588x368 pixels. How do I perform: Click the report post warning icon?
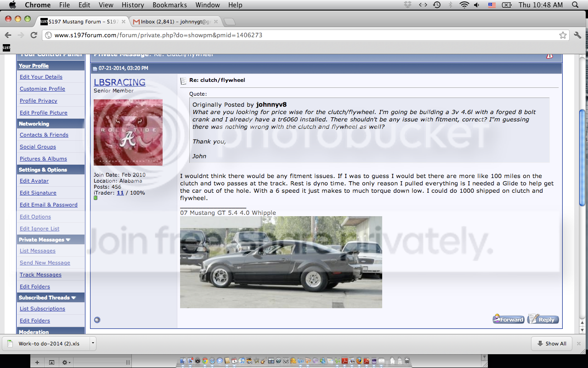click(x=549, y=55)
